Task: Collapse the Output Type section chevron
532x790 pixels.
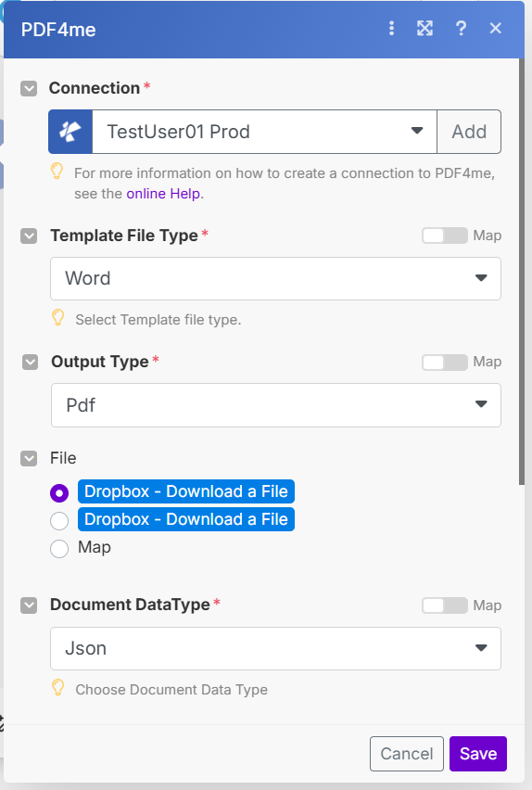Action: pyautogui.click(x=31, y=362)
